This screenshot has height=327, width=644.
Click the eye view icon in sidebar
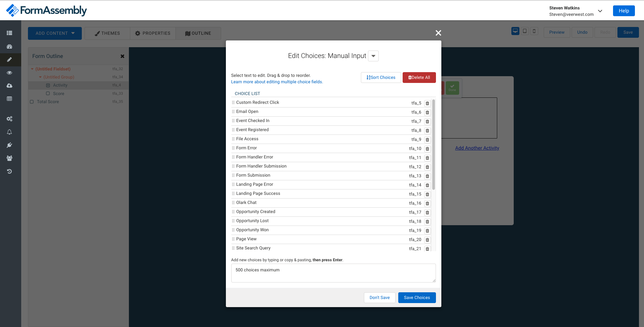[x=9, y=73]
